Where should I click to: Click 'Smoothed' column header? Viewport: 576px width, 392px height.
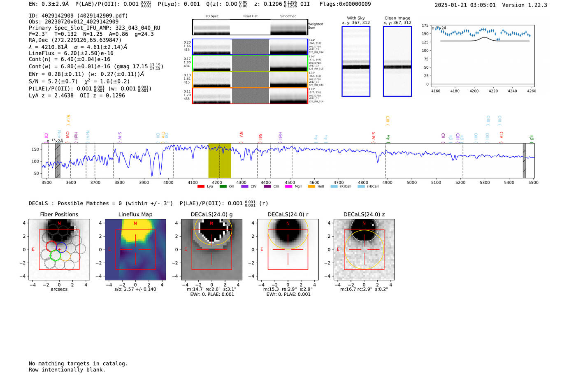(288, 16)
